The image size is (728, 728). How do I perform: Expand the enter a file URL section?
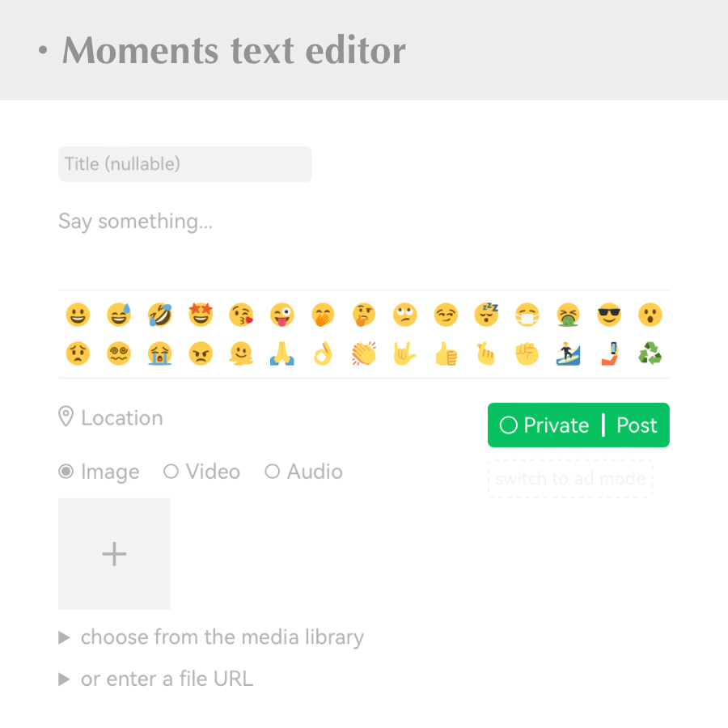65,679
